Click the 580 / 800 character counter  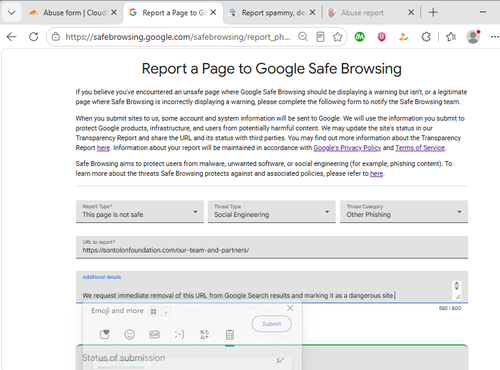(450, 308)
